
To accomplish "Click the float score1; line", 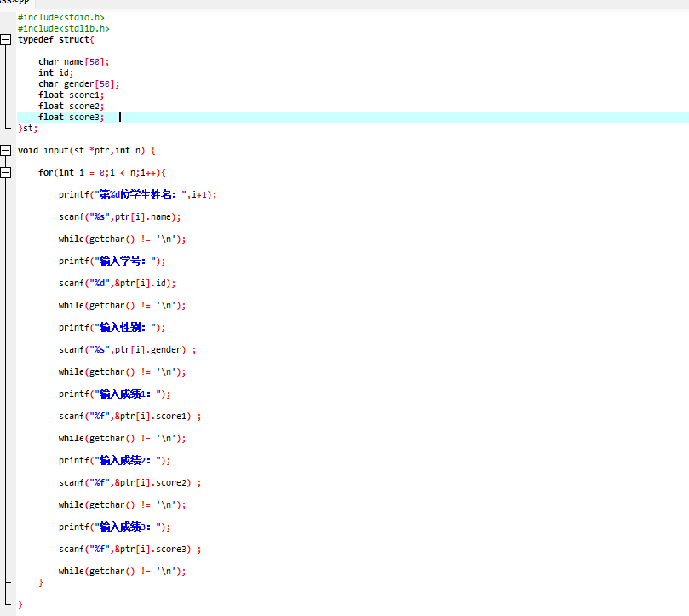I will pyautogui.click(x=72, y=95).
